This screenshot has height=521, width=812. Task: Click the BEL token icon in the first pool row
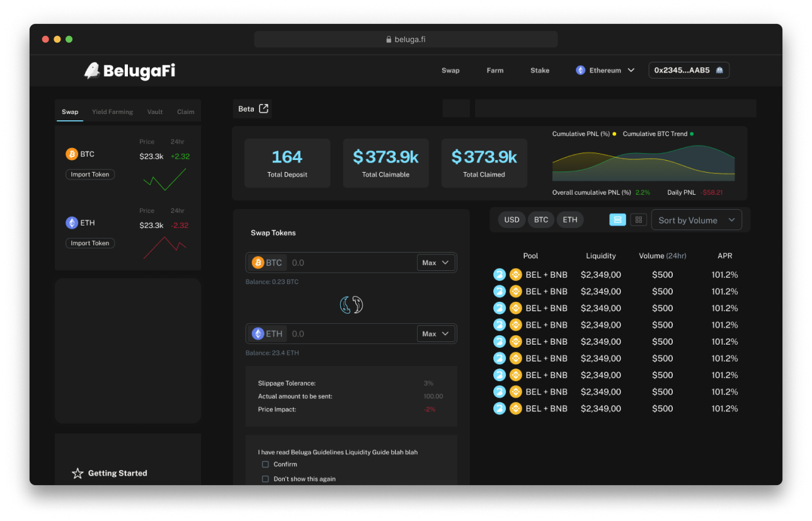click(500, 275)
